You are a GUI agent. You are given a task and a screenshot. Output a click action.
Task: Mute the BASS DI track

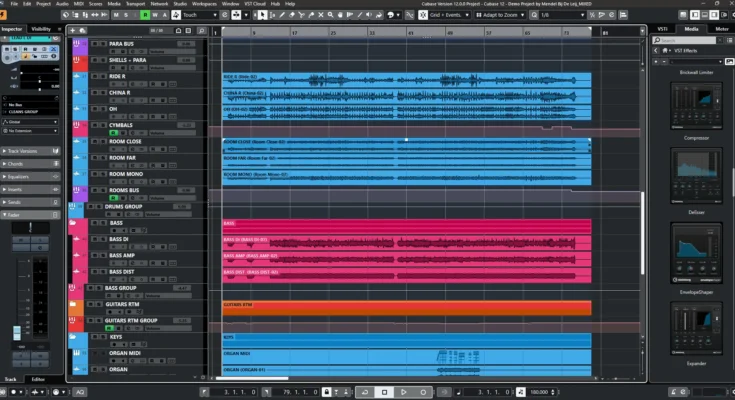[x=93, y=239]
